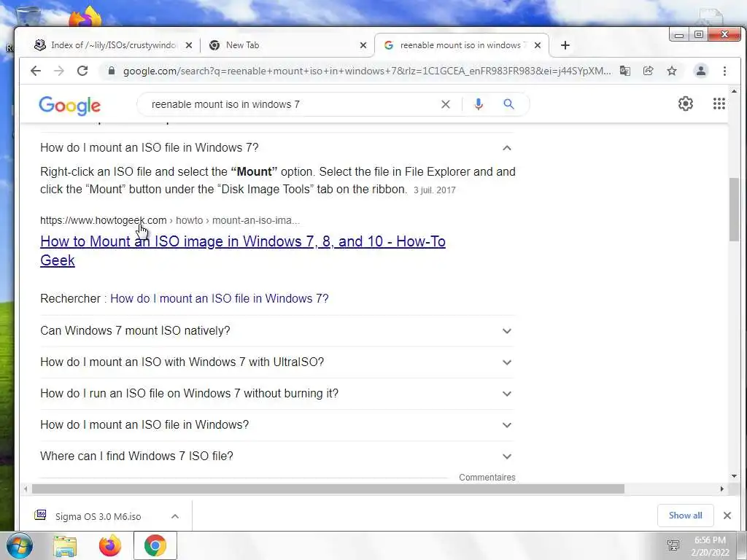
Task: View site info padlock icon
Action: pyautogui.click(x=112, y=71)
